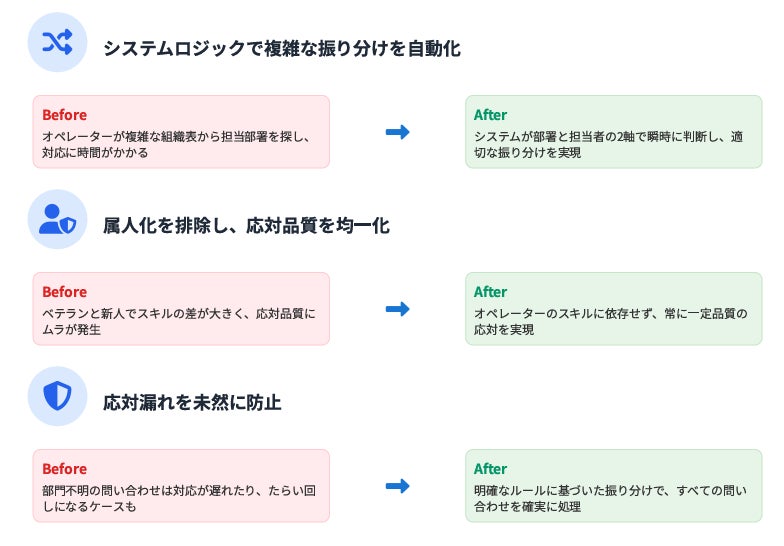Screen dimensions: 784x546
Task: Click the arrow in the second Before/After row
Action: point(398,309)
